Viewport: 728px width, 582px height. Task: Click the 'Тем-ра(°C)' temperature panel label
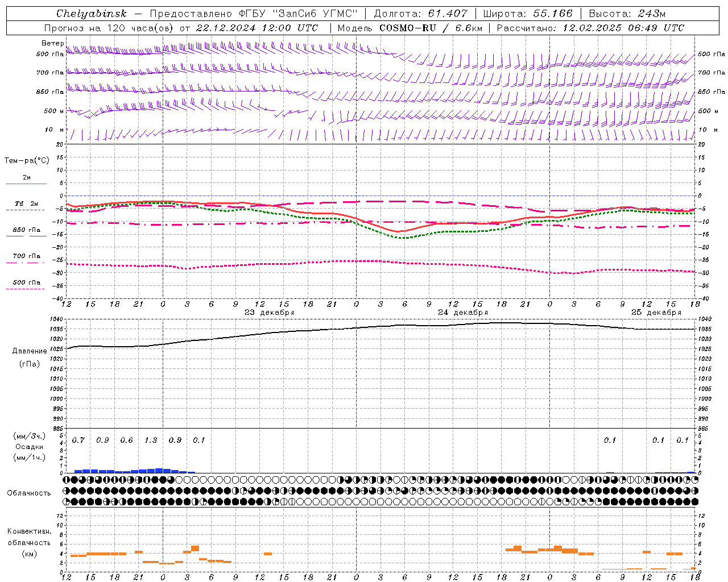point(27,161)
